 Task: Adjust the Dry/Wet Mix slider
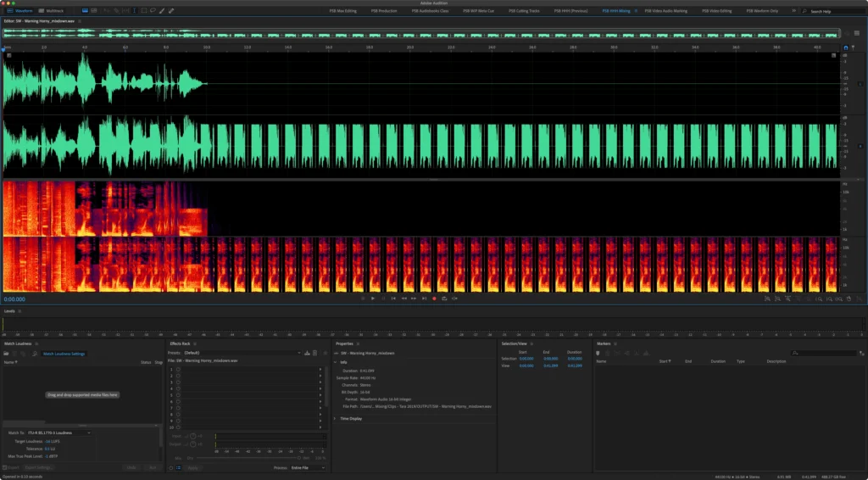point(248,458)
